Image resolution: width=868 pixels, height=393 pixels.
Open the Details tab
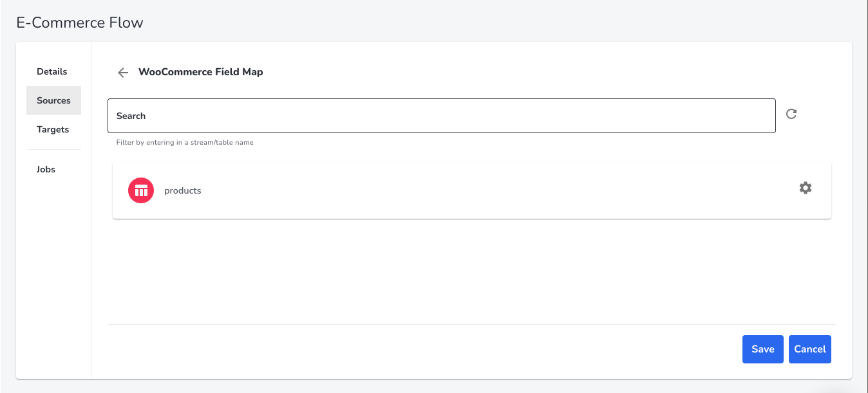(52, 71)
